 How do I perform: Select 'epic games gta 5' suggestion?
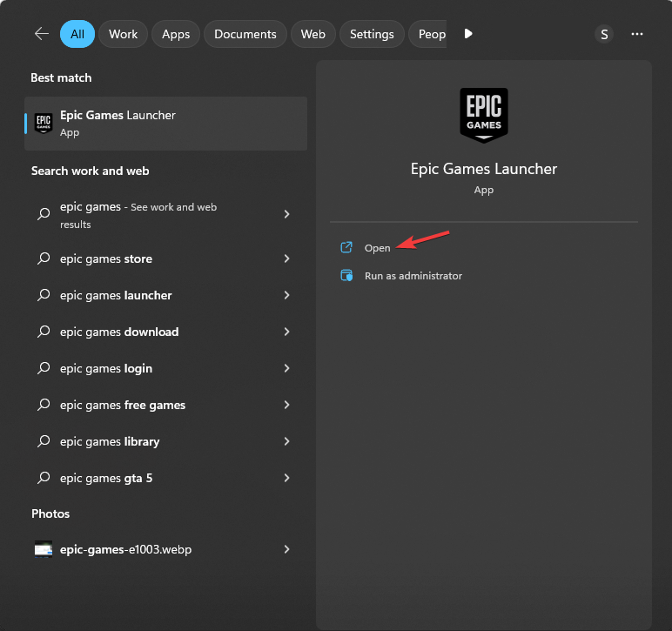click(x=166, y=478)
